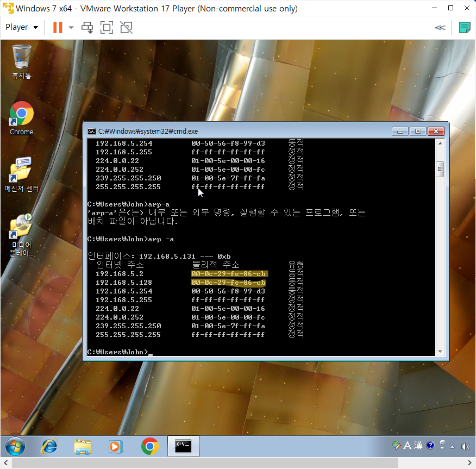Click the cmd title text C:\Windows\system32\cmd.exe
Image resolution: width=476 pixels, height=469 pixels.
[x=148, y=132]
